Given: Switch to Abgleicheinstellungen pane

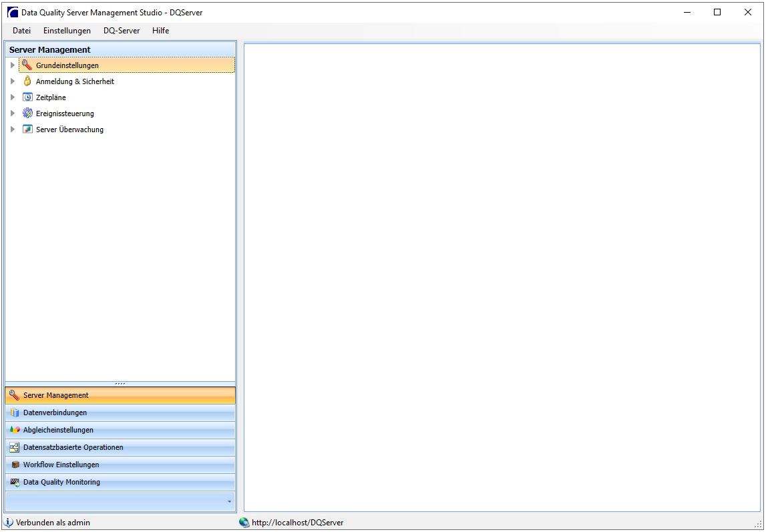Looking at the screenshot, I should [120, 430].
